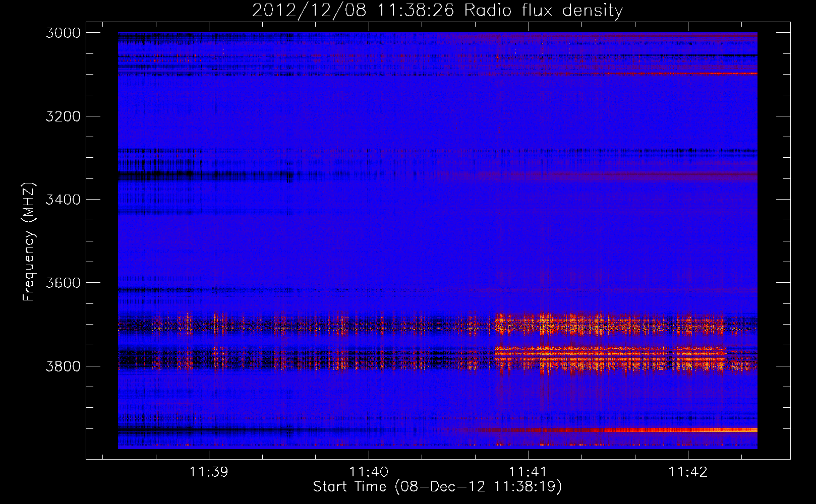Select the y-axis label 'Frequency (MHZ)'
This screenshot has height=504, width=816.
tap(29, 242)
